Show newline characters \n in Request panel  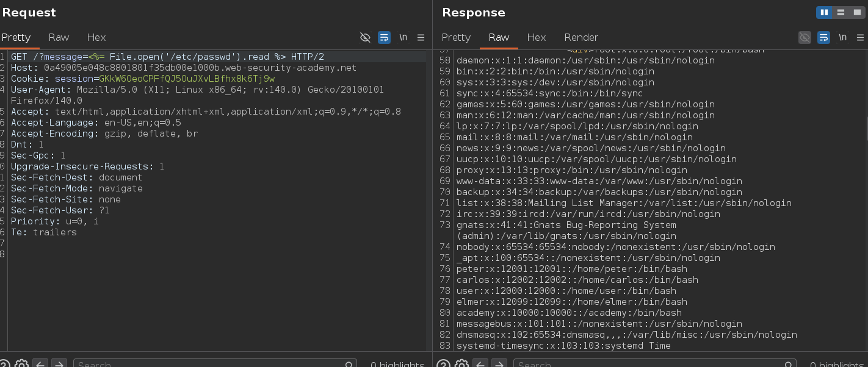[403, 38]
